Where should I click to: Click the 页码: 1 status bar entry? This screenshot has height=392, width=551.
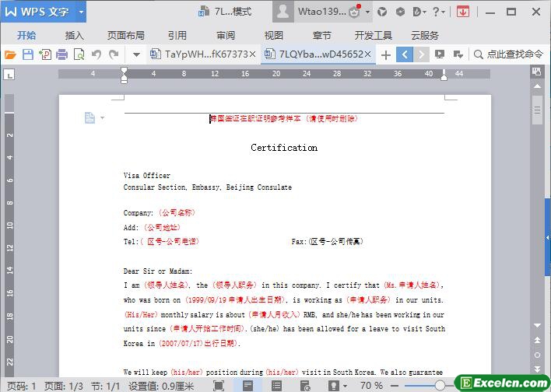[x=22, y=386]
